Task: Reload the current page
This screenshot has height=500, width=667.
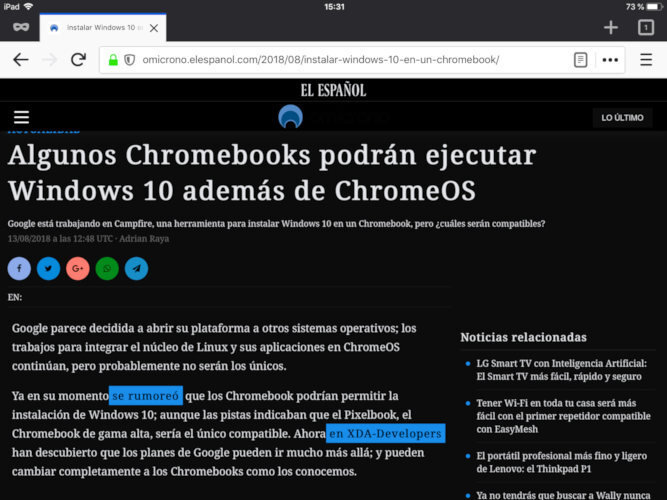Action: click(78, 60)
